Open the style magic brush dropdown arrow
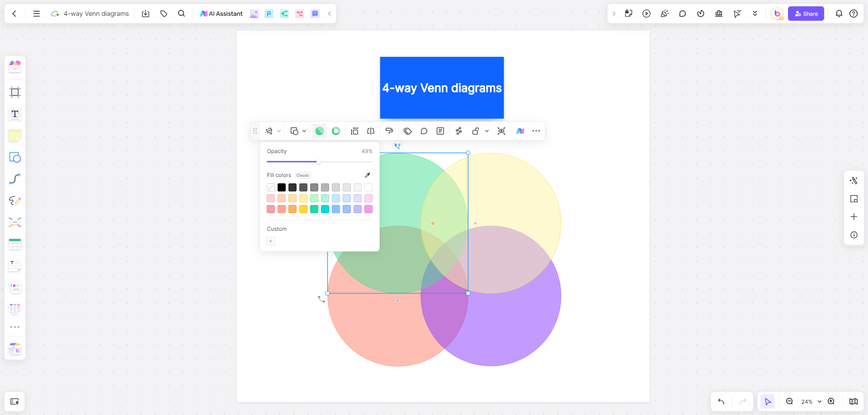 pos(279,131)
